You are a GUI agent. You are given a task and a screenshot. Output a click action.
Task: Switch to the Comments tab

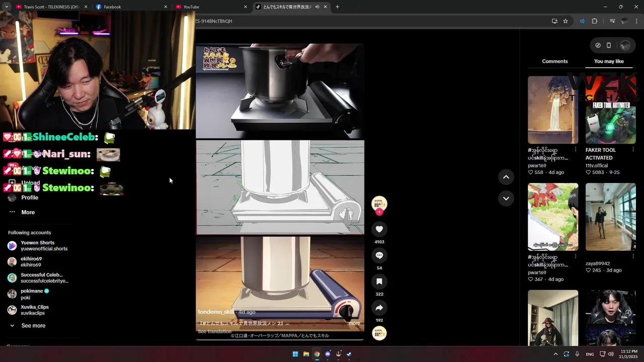pyautogui.click(x=555, y=61)
